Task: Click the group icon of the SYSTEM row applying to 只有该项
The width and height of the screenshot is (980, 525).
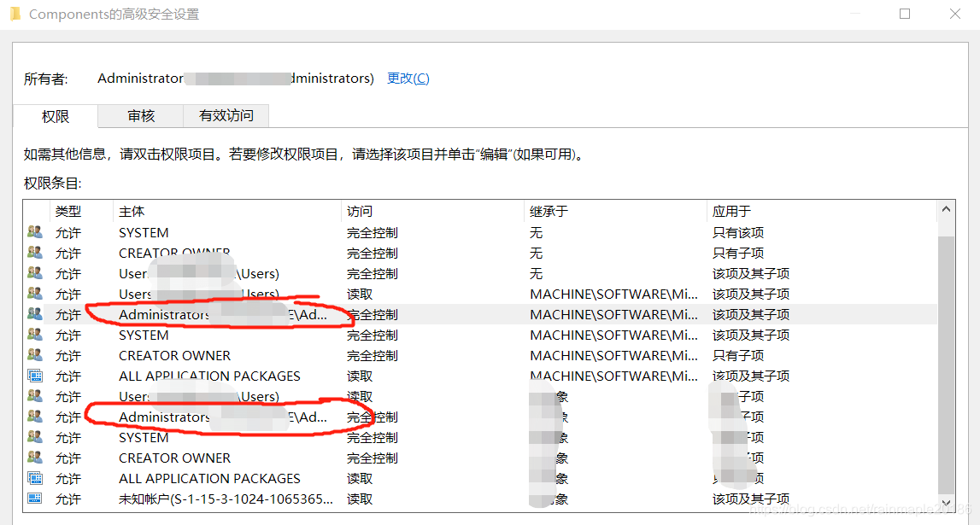Action: pos(35,232)
